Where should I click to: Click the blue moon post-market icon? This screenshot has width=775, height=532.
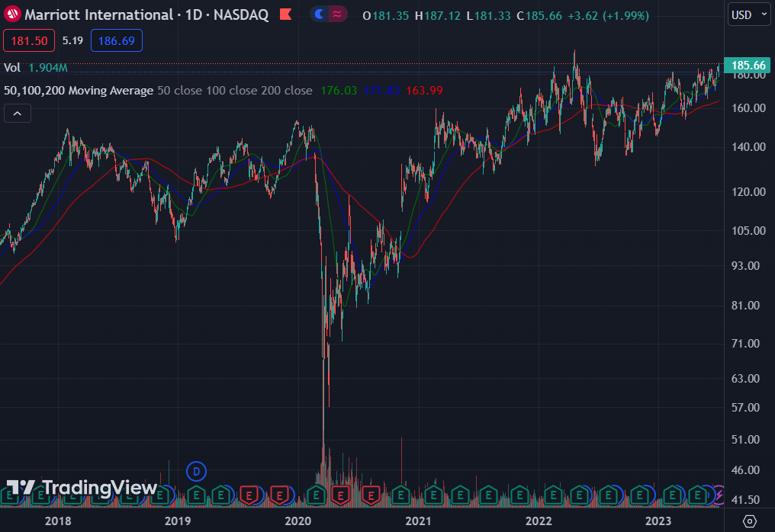tap(320, 14)
